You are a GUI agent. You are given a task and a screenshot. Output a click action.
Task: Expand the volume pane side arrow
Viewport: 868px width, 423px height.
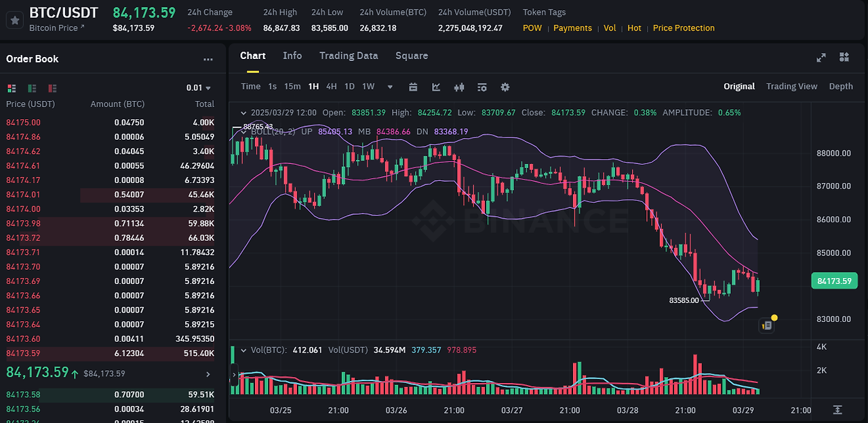pos(234,374)
